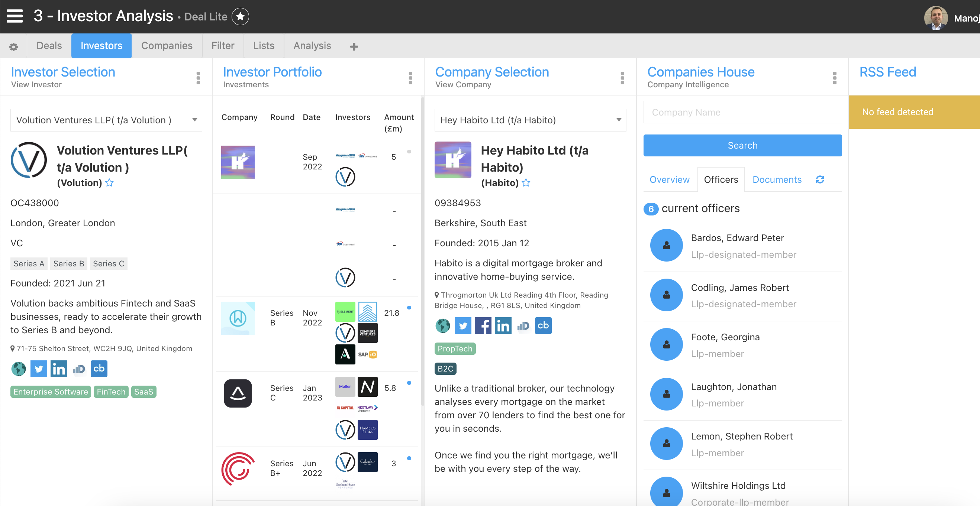Refresh Companies House data icon
980x506 pixels.
pos(820,179)
